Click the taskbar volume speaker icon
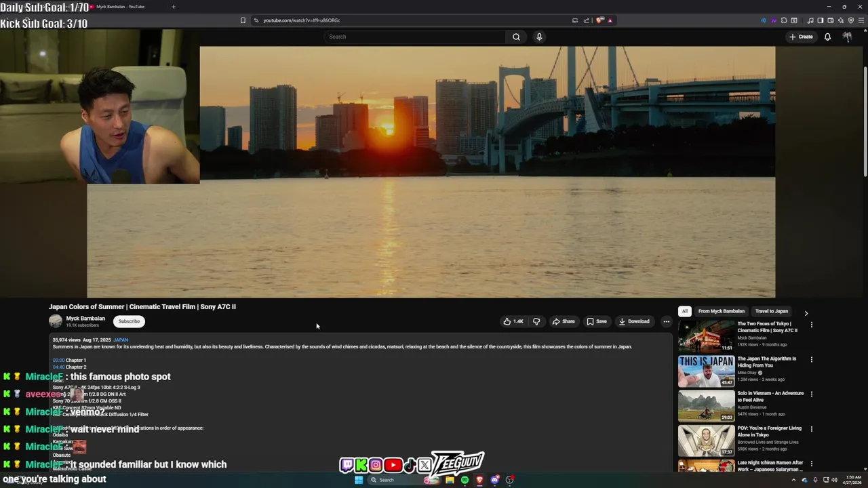Image resolution: width=868 pixels, height=488 pixels. pyautogui.click(x=835, y=480)
